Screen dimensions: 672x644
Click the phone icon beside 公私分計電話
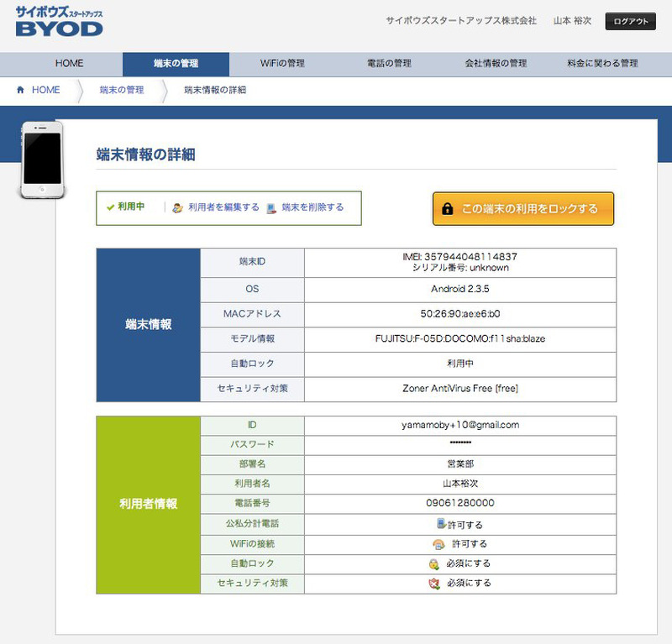pyautogui.click(x=440, y=523)
